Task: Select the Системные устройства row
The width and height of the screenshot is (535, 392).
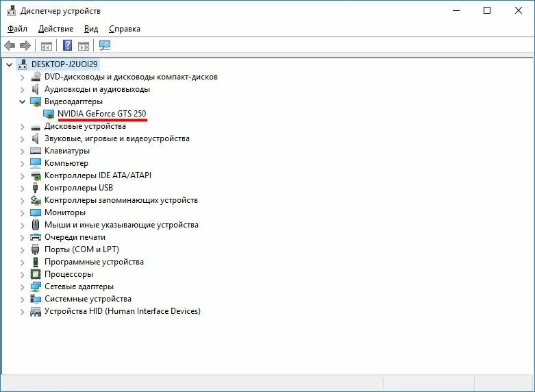Action: click(88, 299)
